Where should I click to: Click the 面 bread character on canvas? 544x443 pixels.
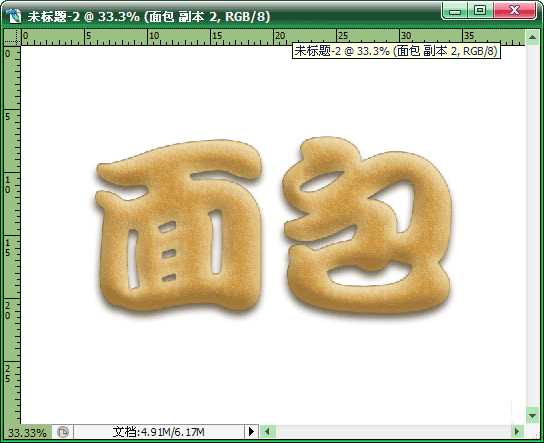click(179, 226)
